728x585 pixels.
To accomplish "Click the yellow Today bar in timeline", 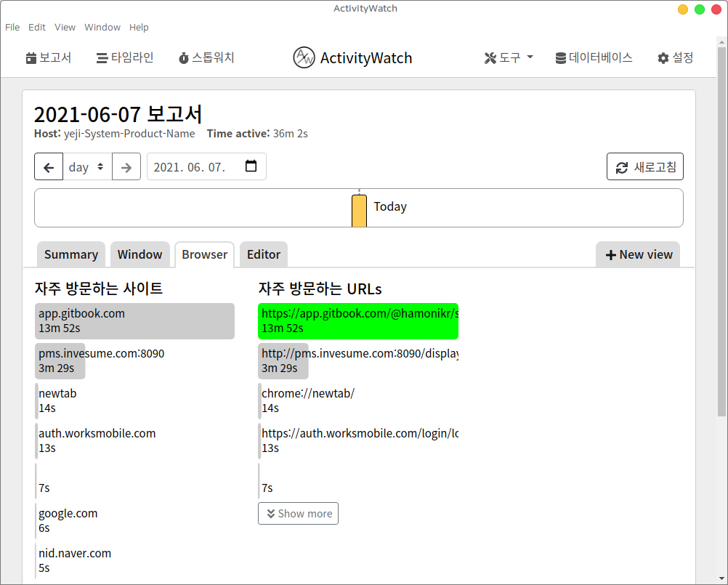I will pyautogui.click(x=359, y=211).
